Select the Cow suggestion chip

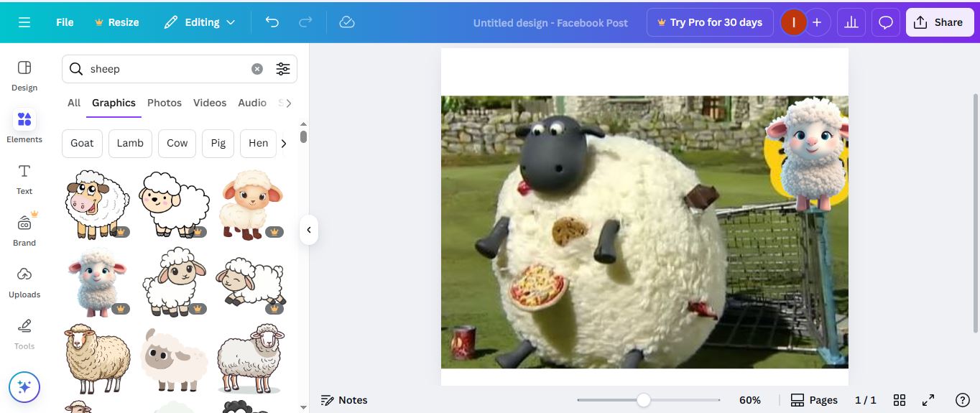pyautogui.click(x=177, y=143)
